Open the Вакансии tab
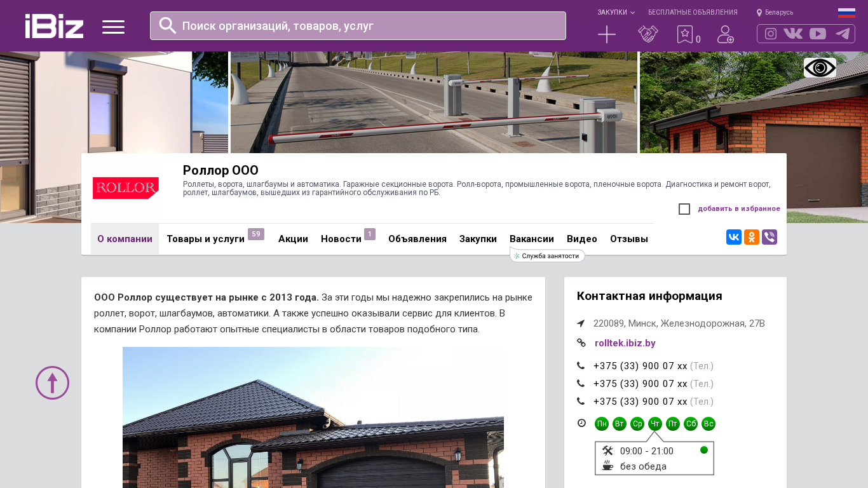Image resolution: width=868 pixels, height=488 pixels. [x=532, y=239]
